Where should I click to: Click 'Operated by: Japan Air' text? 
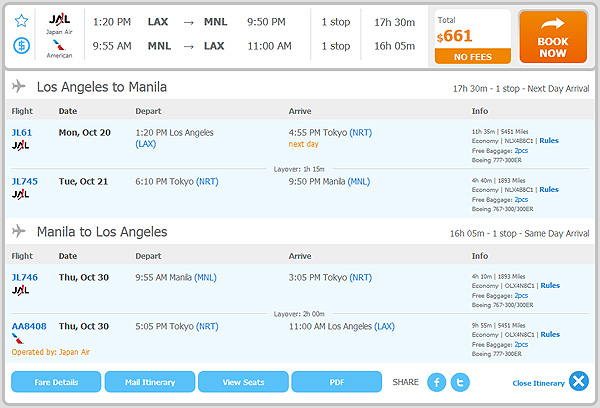[51, 352]
